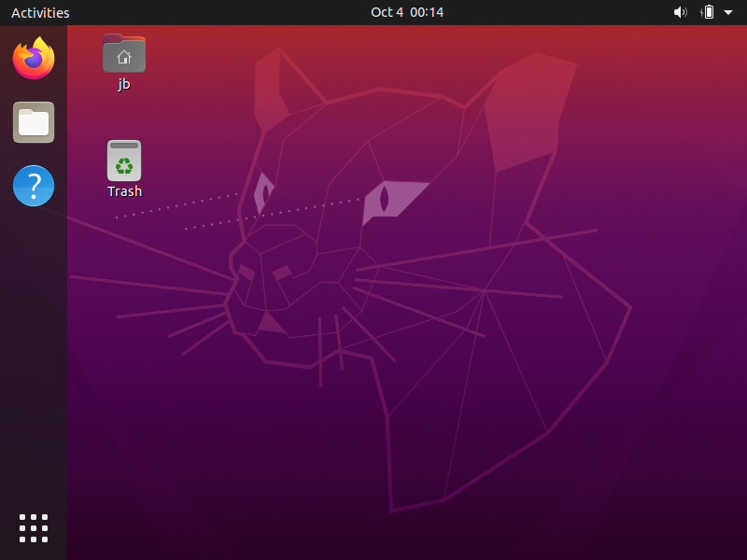This screenshot has width=747, height=560.
Task: Open the Trash on the desktop
Action: pyautogui.click(x=124, y=161)
